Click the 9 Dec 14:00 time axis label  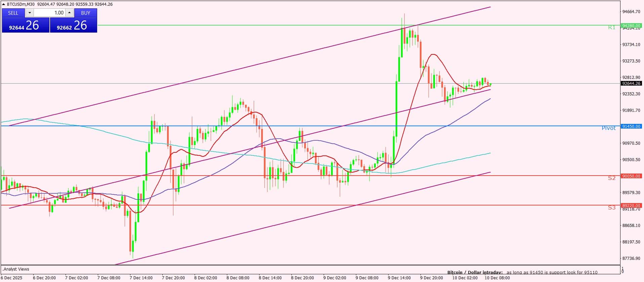(399, 278)
